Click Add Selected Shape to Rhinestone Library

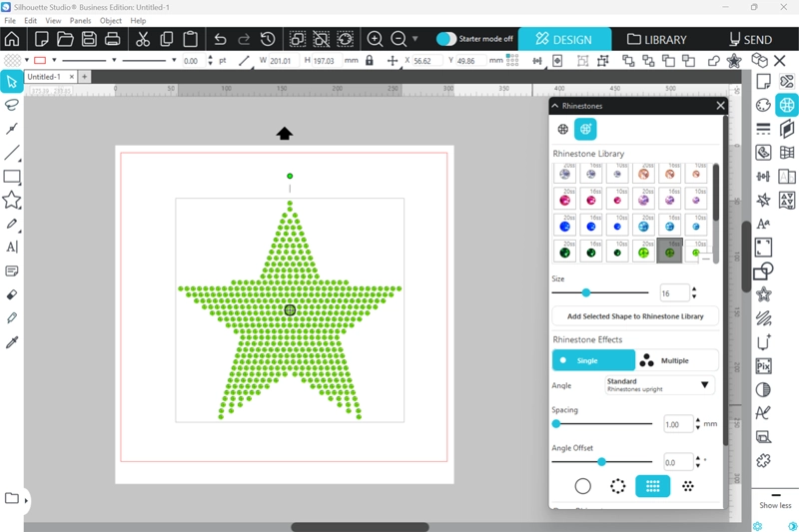(634, 316)
